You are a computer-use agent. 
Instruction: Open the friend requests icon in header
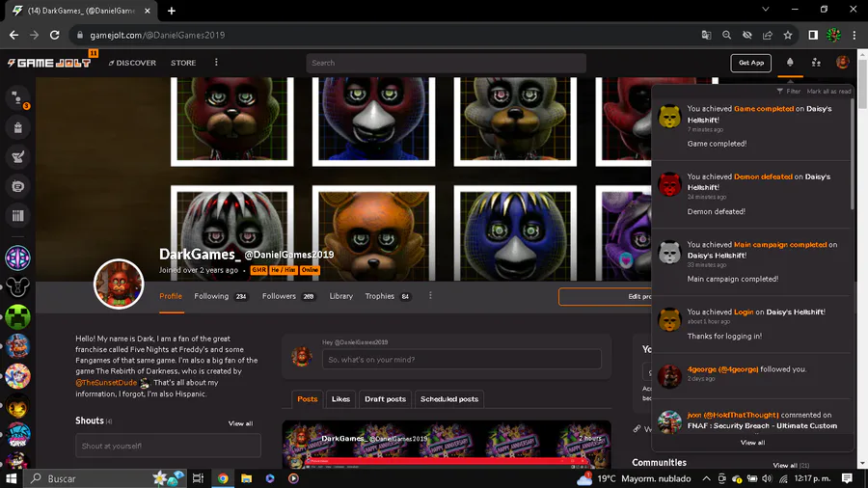(816, 63)
